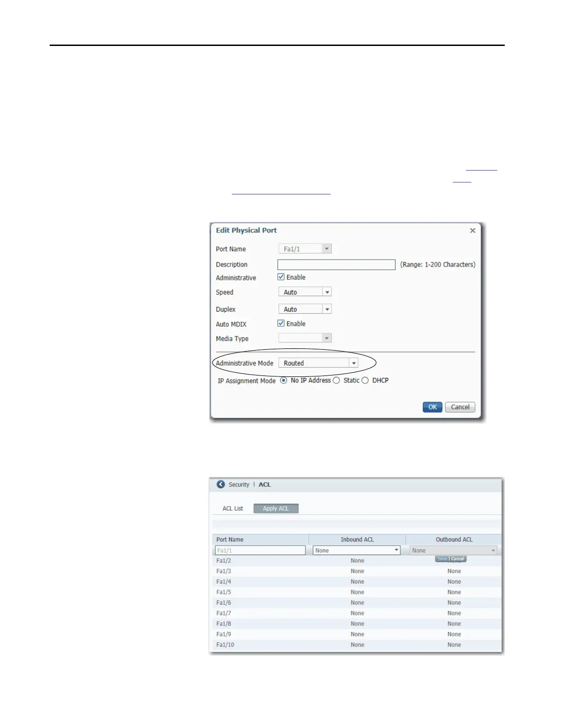Click Outbound ACL None for Fa1/5
The image size is (563, 728).
coord(454,592)
